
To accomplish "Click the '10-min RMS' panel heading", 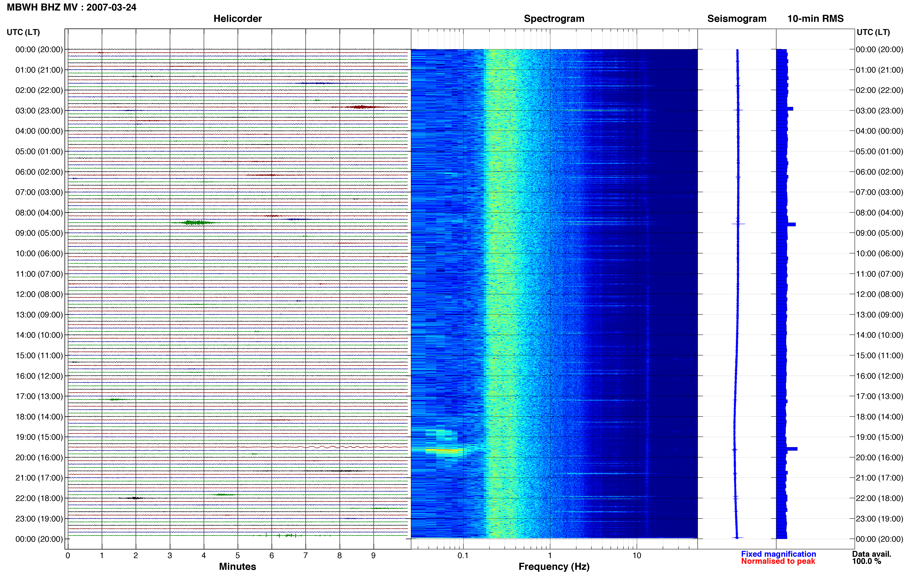I will (816, 19).
